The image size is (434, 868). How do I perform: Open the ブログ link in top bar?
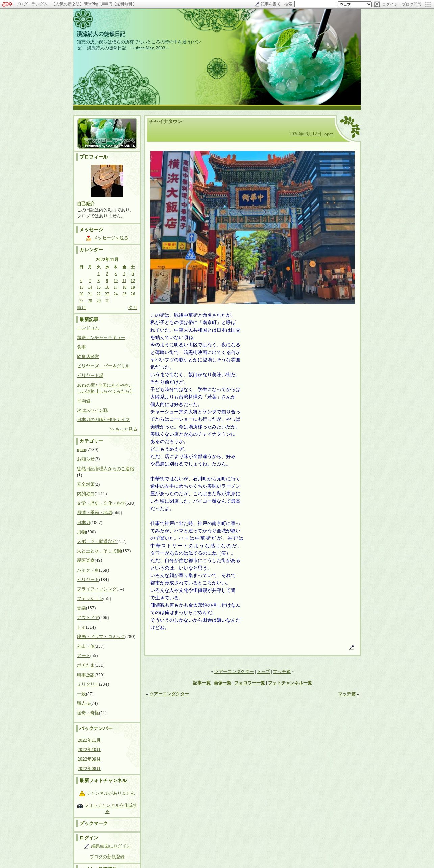tap(22, 4)
